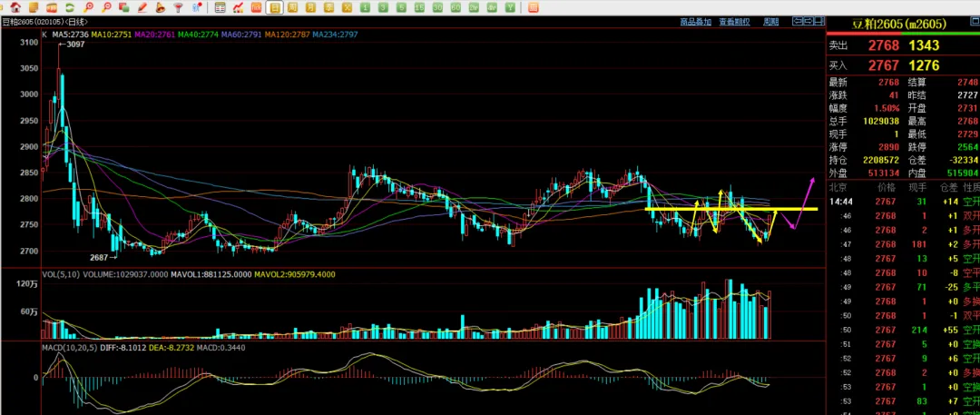Click the orange calendar icon at toolbar end
Viewport: 980px width, 415px height.
(534, 7)
